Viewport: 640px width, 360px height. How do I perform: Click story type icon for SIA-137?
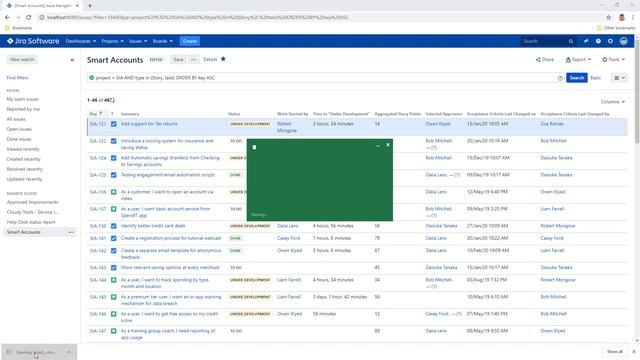point(113,209)
